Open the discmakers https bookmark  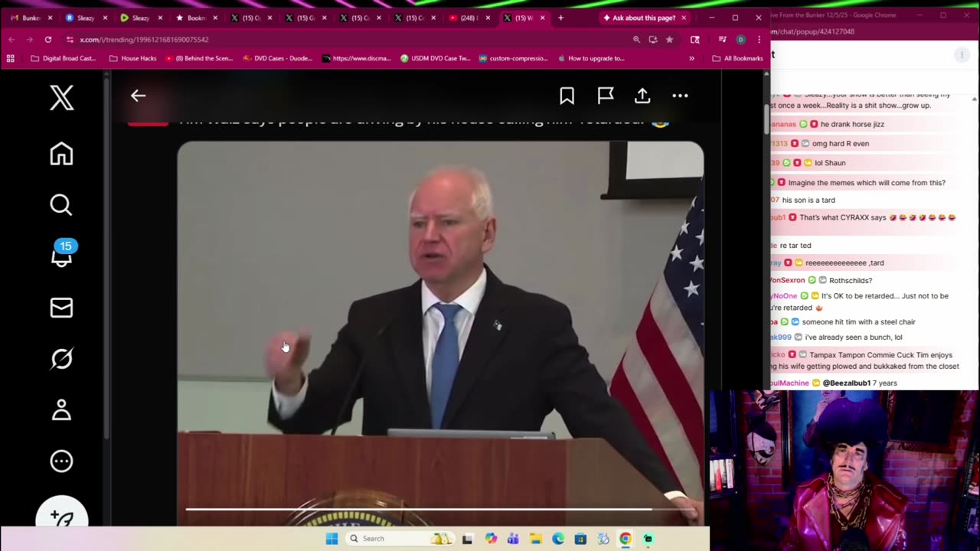(357, 58)
